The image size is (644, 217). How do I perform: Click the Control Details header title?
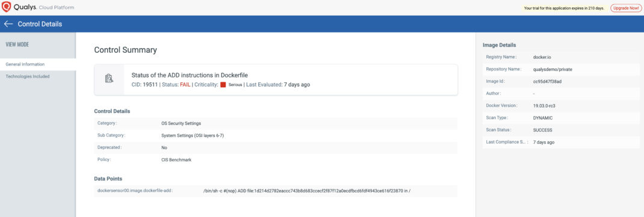coord(40,24)
